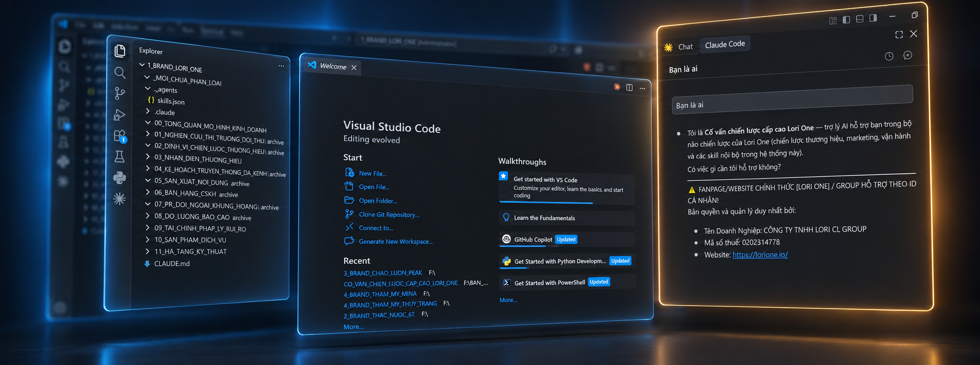Open recent folder 3_BRAND_CHAO_LUON_PEAK
This screenshot has width=980, height=365.
[x=383, y=273]
